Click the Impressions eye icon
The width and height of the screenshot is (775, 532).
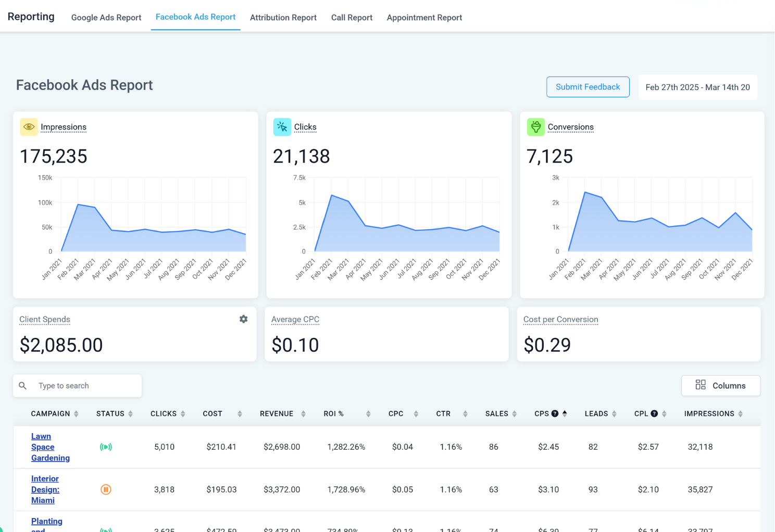click(29, 127)
